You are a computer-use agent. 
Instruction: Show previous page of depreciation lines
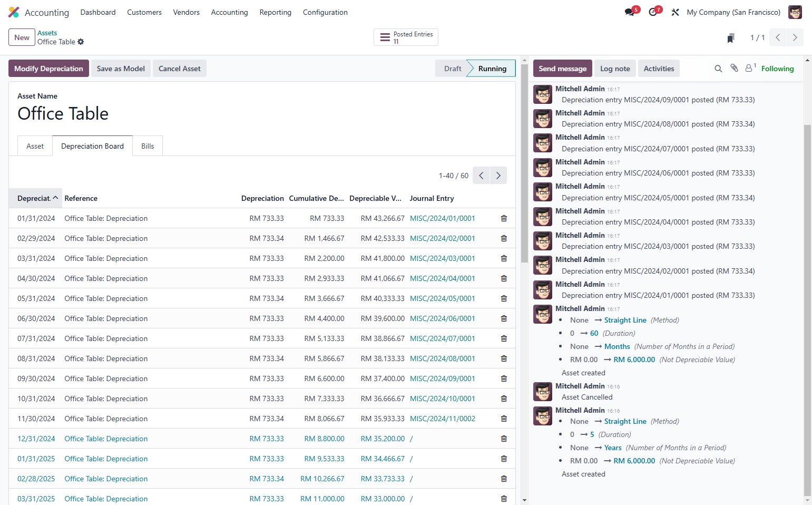click(x=481, y=176)
